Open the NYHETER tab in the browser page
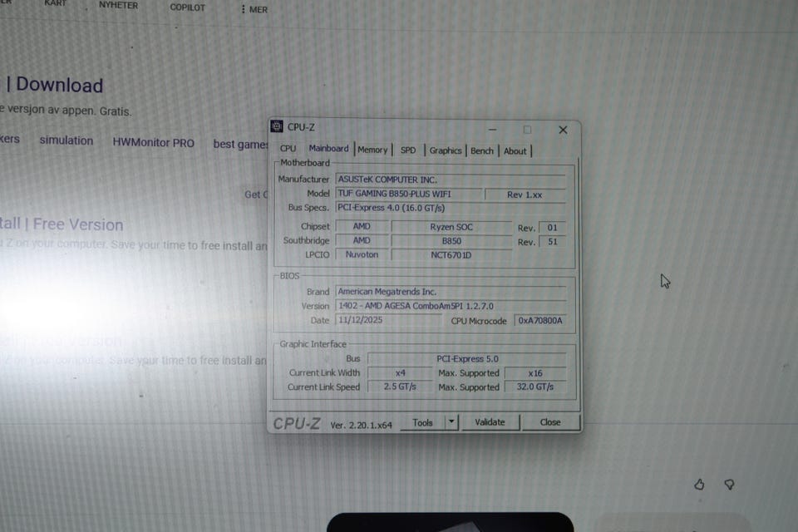This screenshot has height=532, width=798. tap(118, 5)
